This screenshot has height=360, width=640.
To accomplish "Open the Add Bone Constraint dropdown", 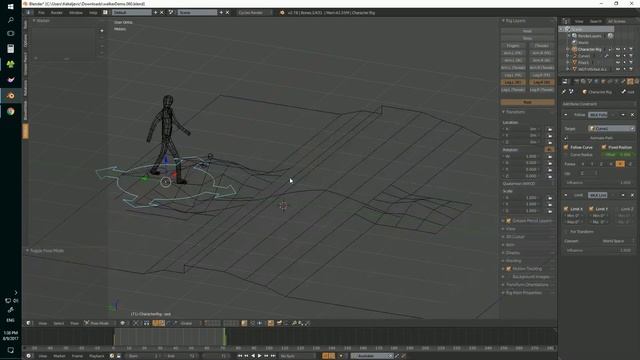I will [598, 104].
